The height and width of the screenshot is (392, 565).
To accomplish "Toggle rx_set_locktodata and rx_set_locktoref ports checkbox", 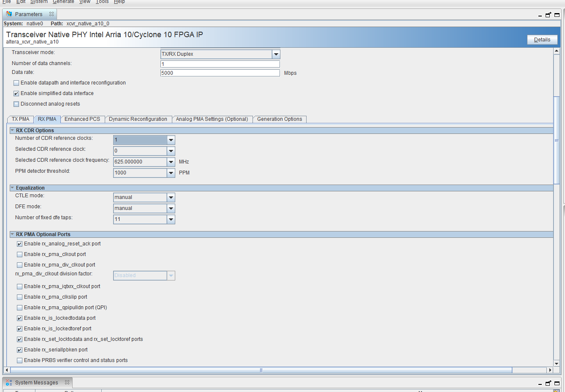I will click(x=20, y=340).
